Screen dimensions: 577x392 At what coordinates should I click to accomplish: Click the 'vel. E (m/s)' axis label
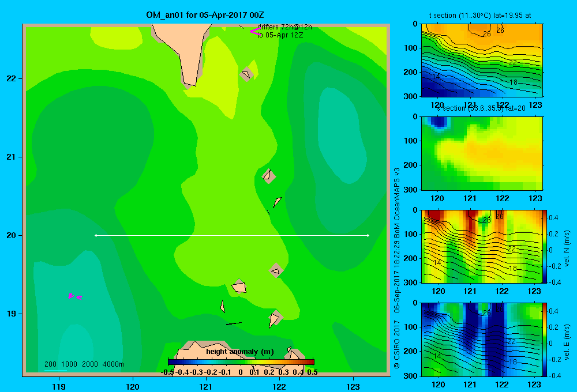[x=567, y=342]
